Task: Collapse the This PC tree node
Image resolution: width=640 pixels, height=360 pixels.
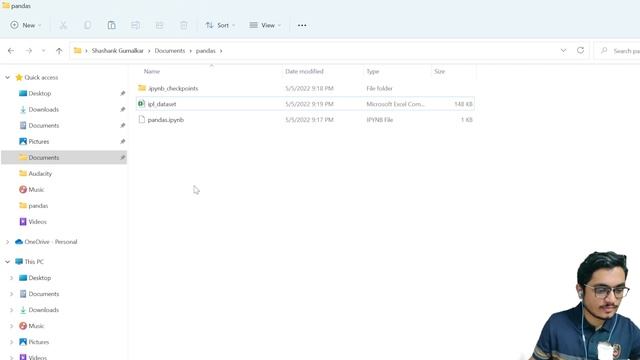Action: pos(7,262)
